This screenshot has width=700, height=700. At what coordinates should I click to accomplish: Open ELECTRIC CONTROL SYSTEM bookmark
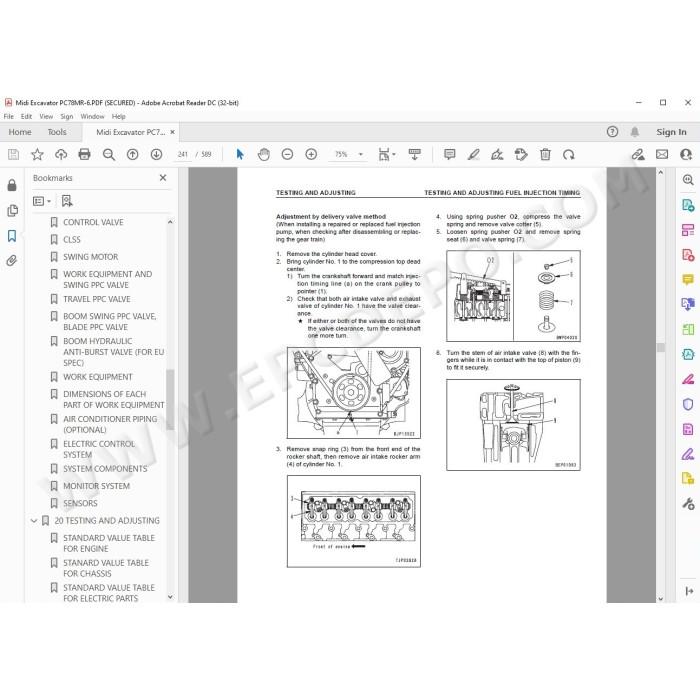click(99, 450)
